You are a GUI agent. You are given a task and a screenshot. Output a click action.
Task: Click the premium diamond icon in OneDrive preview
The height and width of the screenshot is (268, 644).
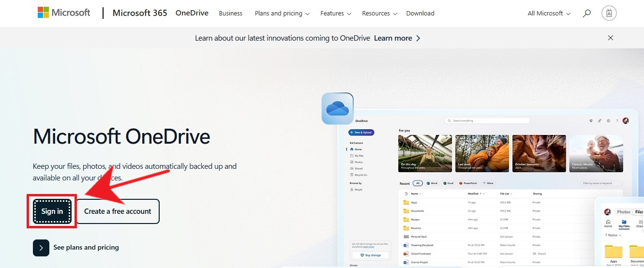(x=591, y=120)
